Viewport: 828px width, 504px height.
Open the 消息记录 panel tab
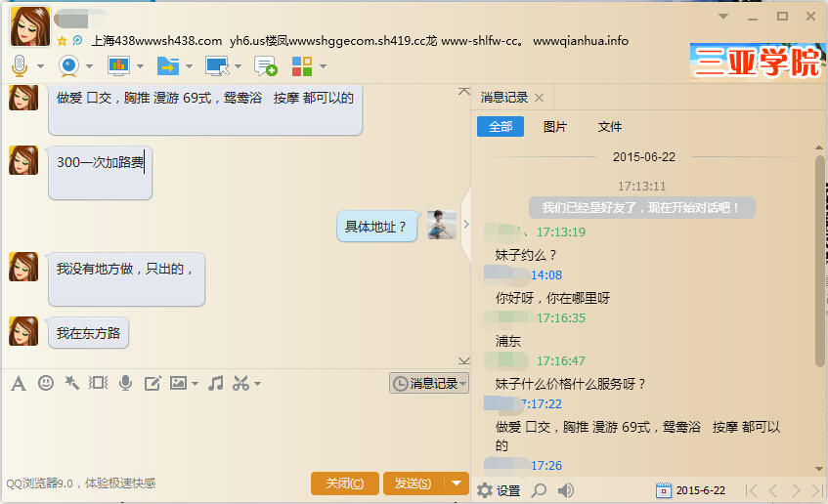coord(504,98)
